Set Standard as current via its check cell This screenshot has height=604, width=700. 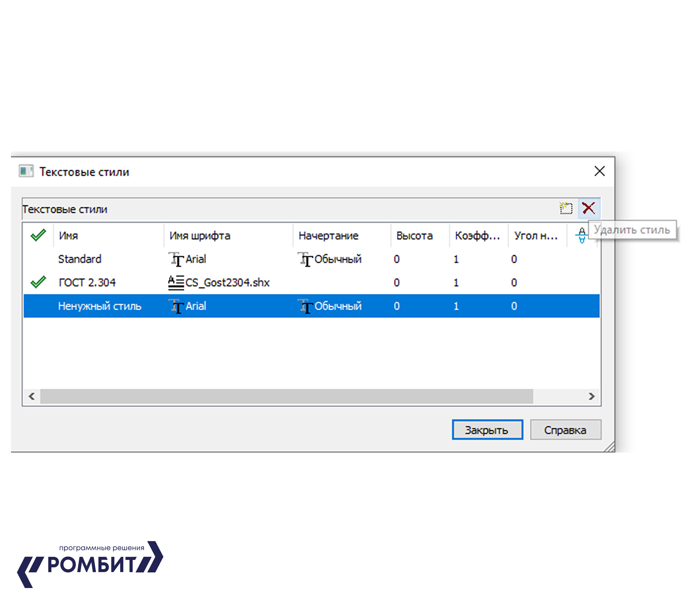[x=38, y=259]
